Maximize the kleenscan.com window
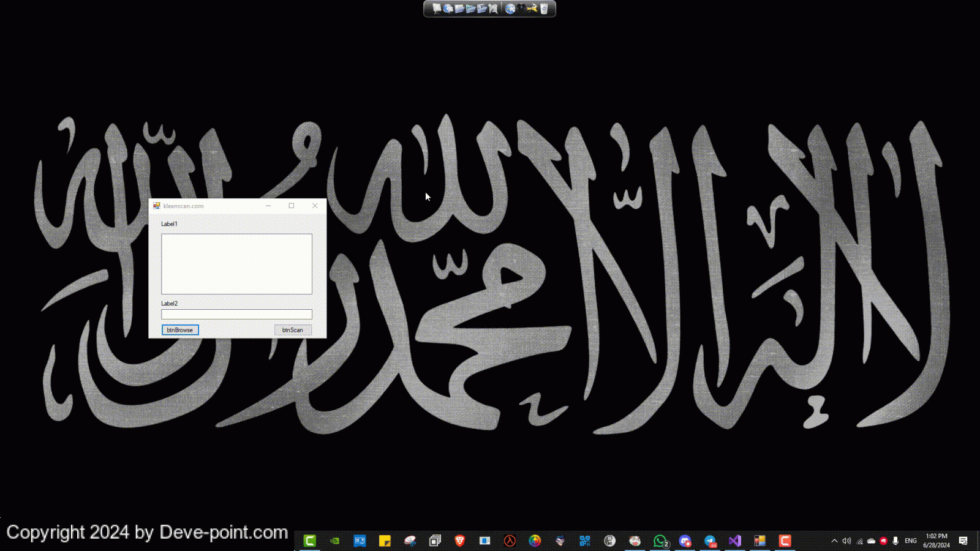Screen dimensions: 980x551 click(x=292, y=206)
